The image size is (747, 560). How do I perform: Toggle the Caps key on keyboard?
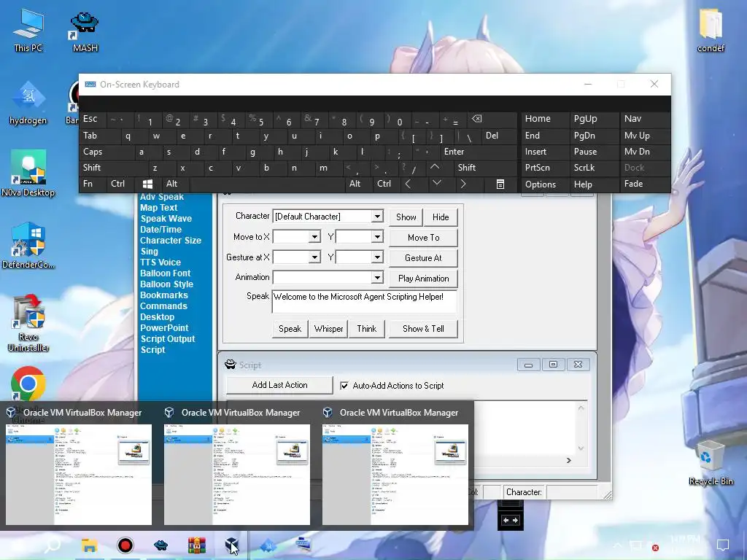(93, 152)
